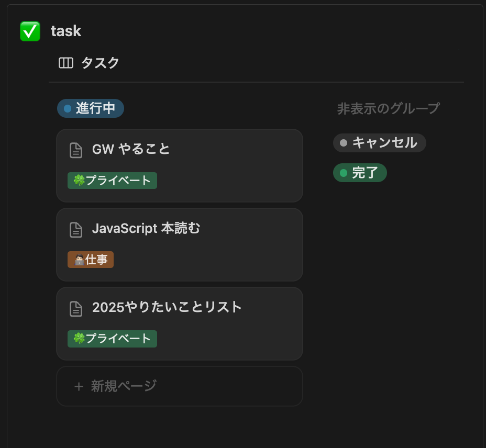Open the task database title
486x448 pixels.
(x=65, y=31)
